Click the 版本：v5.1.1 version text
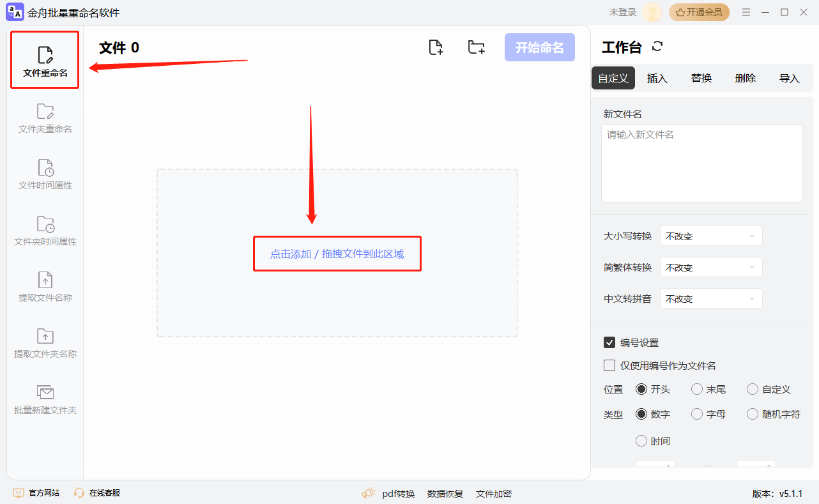 (x=777, y=494)
